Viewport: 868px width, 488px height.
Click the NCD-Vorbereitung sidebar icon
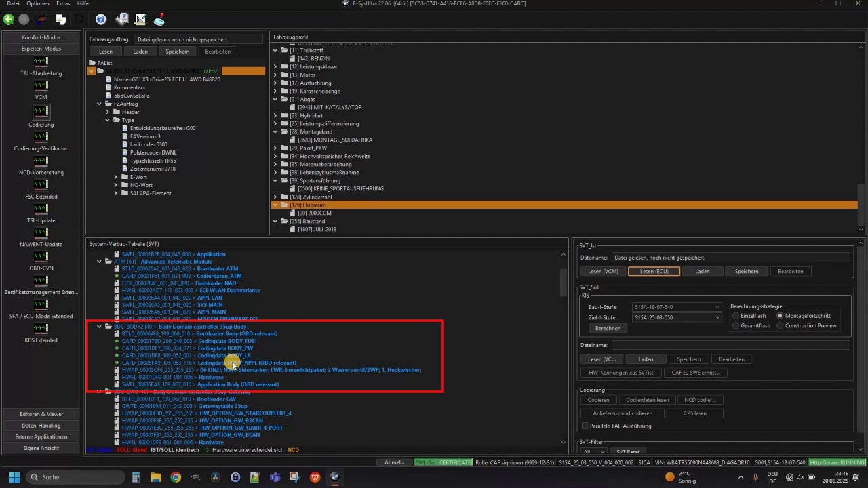click(41, 161)
